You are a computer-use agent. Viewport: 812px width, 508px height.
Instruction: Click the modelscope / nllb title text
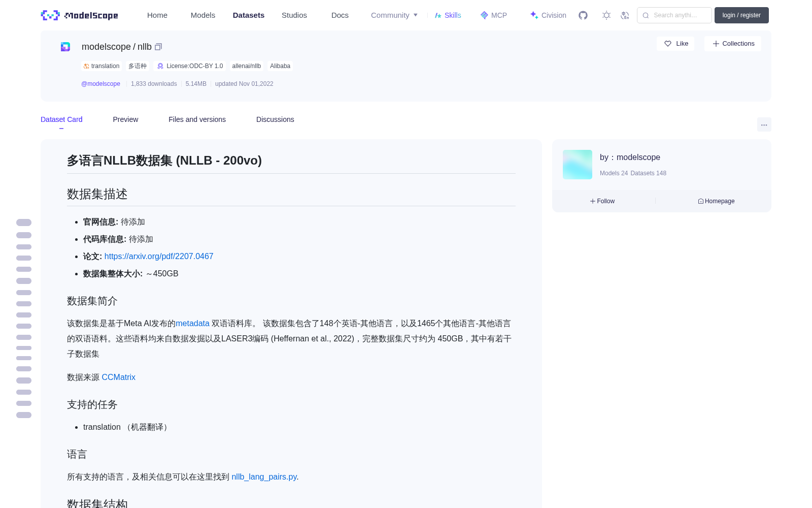point(117,47)
